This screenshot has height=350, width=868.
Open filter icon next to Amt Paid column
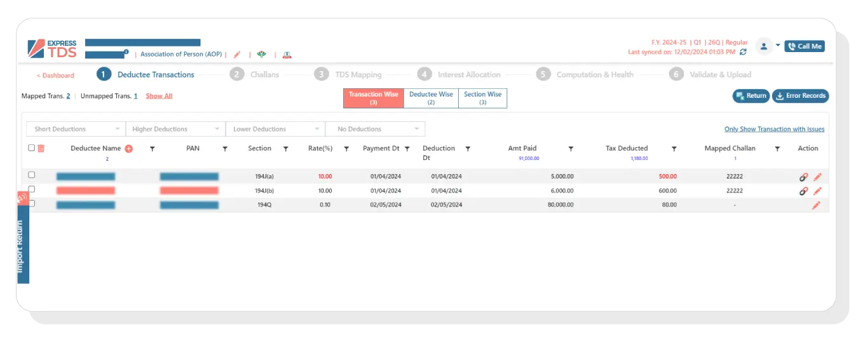(571, 149)
